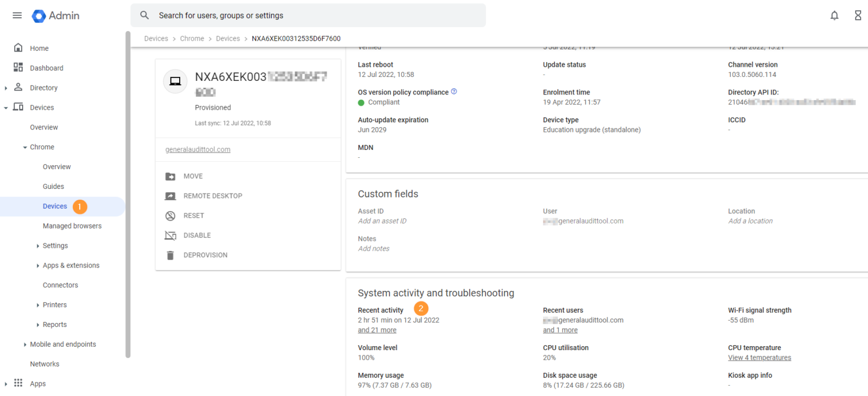Screen dimensions: 868x396
Task: Click the Disable device icon
Action: (171, 235)
